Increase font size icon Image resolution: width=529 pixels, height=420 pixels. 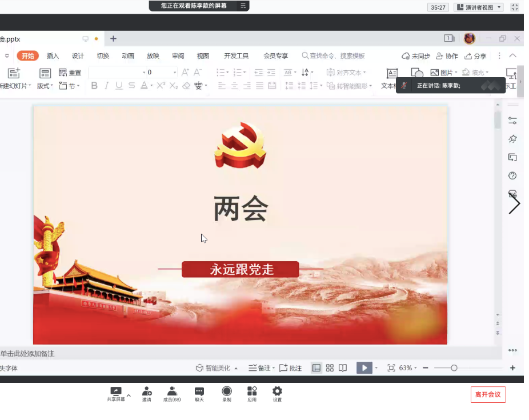point(185,72)
